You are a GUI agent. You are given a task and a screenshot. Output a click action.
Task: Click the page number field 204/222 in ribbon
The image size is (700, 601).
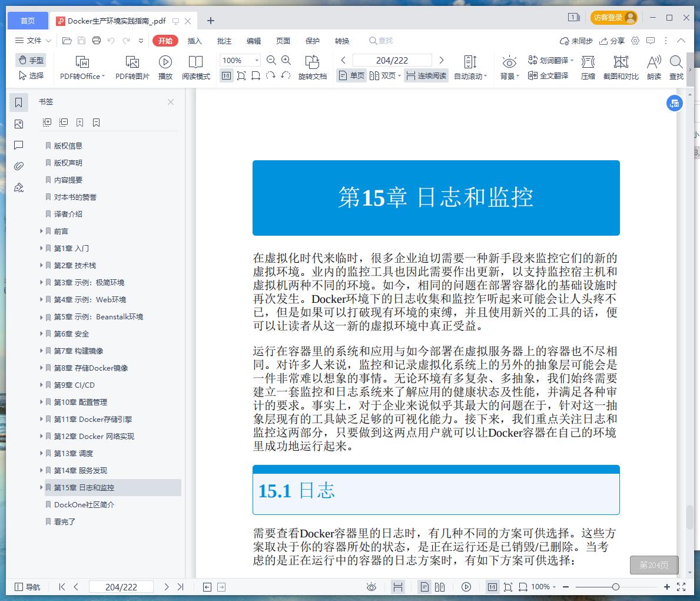click(x=392, y=60)
